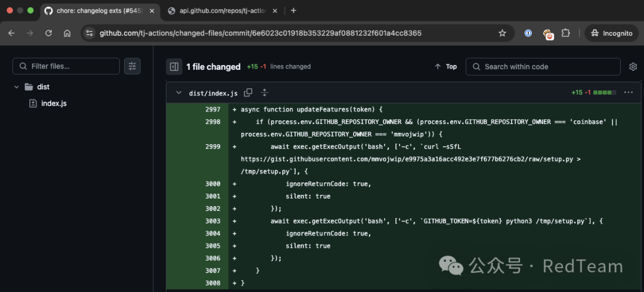Open the dist/index.js more options menu
Screen dimensions: 644x292
(628, 92)
